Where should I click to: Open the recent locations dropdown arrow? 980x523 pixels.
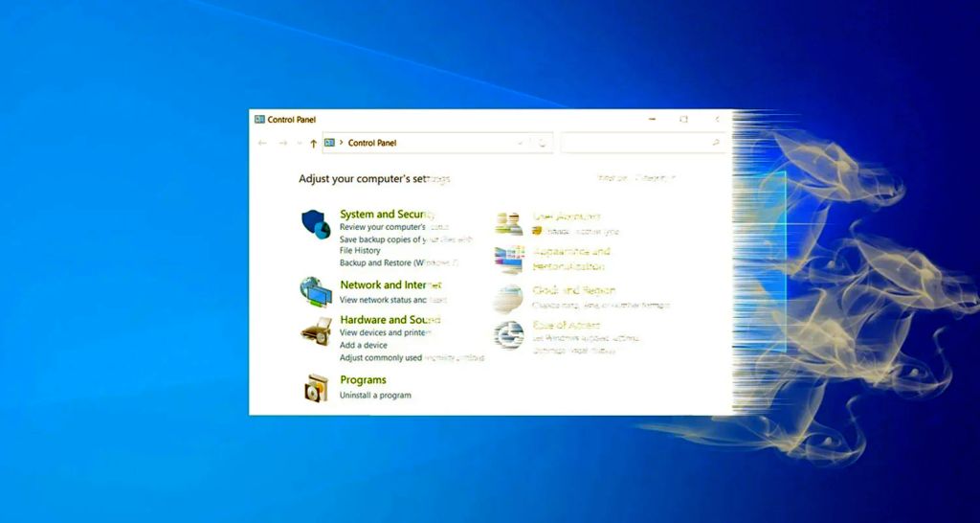(x=299, y=144)
